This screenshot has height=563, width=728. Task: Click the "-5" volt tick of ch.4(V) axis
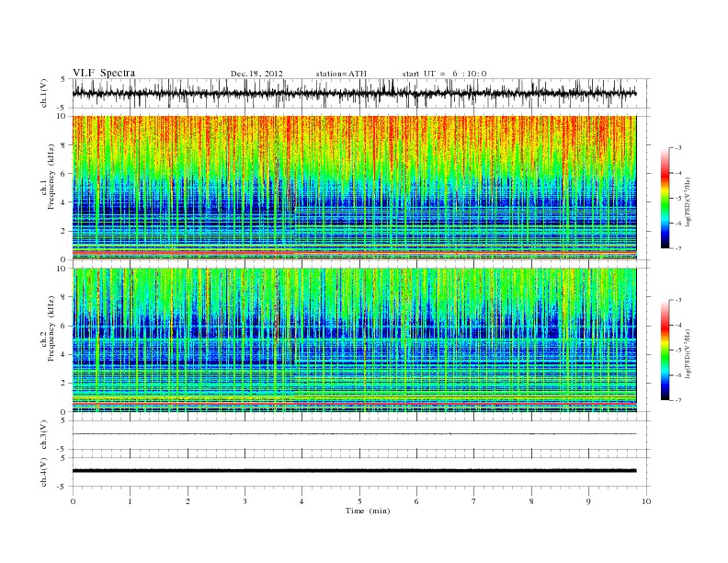tap(63, 487)
